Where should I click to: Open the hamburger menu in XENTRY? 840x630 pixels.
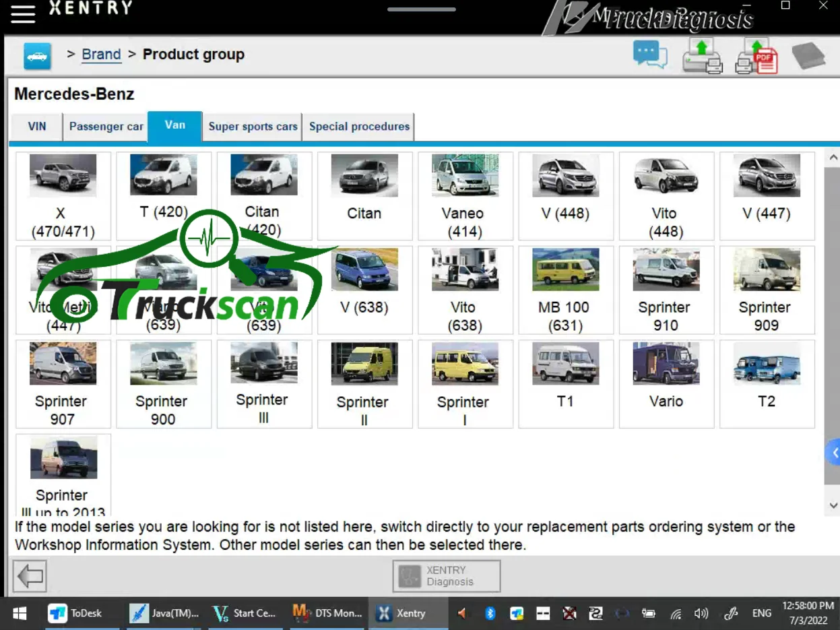coord(22,14)
